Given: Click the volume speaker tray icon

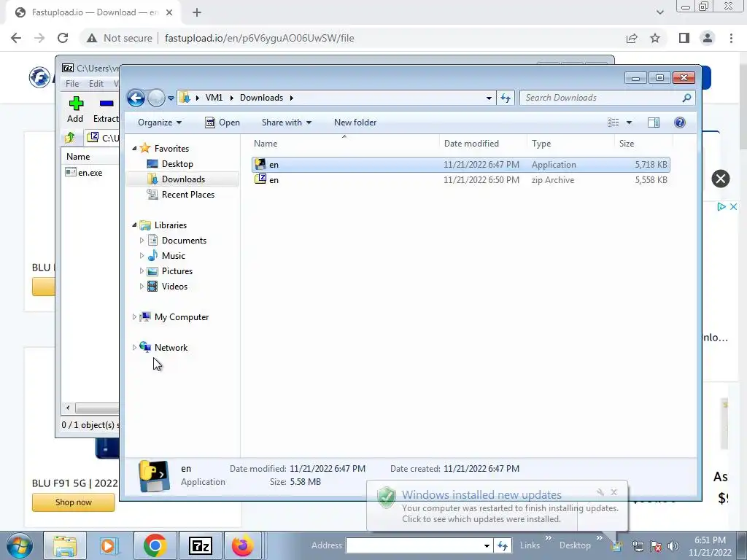Looking at the screenshot, I should (x=673, y=546).
